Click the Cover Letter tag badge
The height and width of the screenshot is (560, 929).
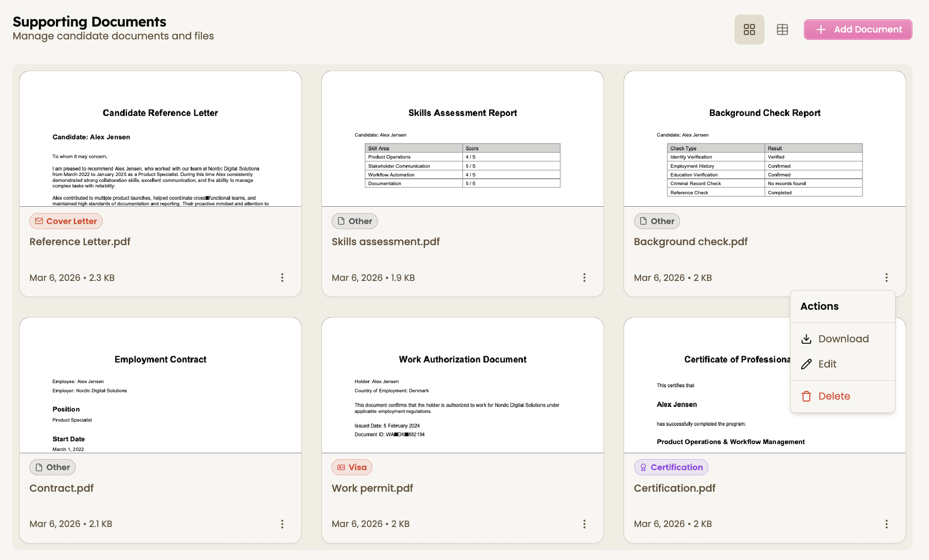66,221
